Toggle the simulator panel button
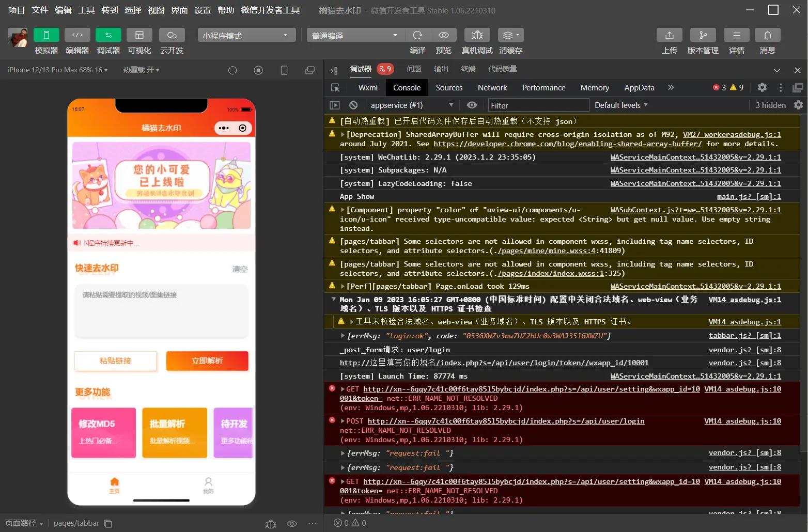The image size is (808, 532). [x=46, y=35]
